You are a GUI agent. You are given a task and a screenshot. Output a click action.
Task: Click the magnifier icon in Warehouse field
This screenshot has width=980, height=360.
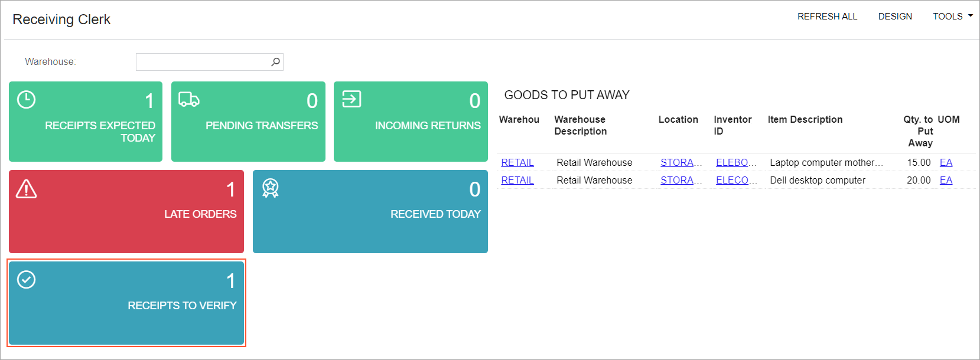pyautogui.click(x=275, y=62)
